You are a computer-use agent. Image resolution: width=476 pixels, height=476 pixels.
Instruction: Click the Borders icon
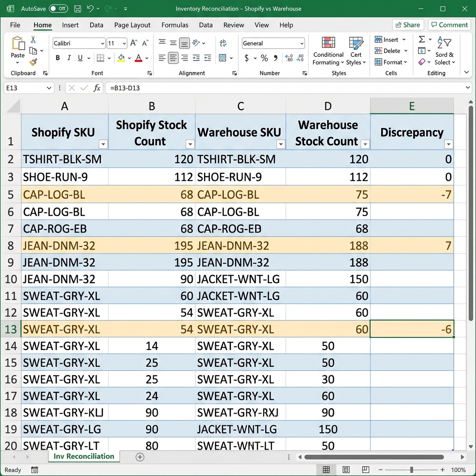100,58
